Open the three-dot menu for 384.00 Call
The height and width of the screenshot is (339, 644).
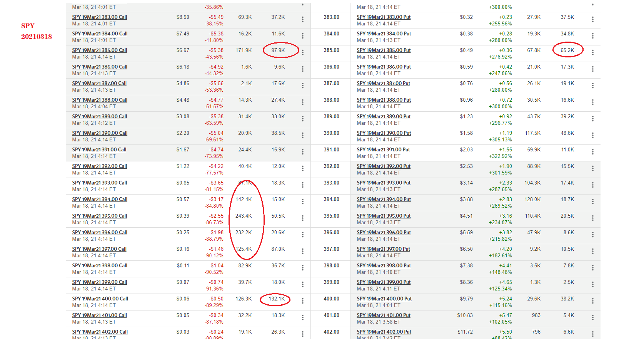tap(303, 36)
